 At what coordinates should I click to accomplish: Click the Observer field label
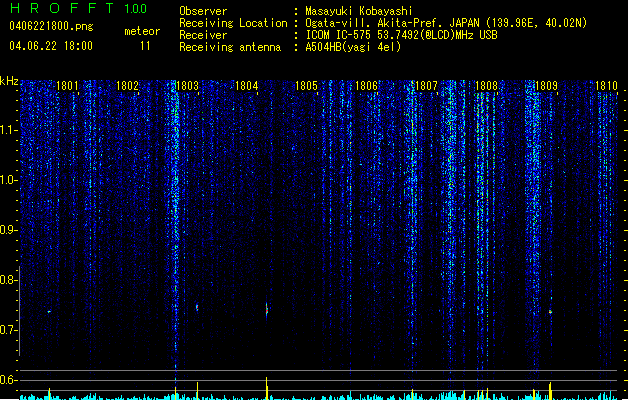click(203, 11)
